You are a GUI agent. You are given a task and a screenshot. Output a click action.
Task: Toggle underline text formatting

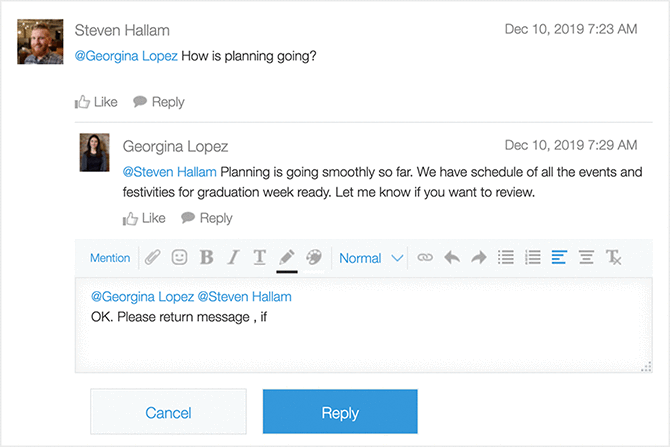point(259,258)
